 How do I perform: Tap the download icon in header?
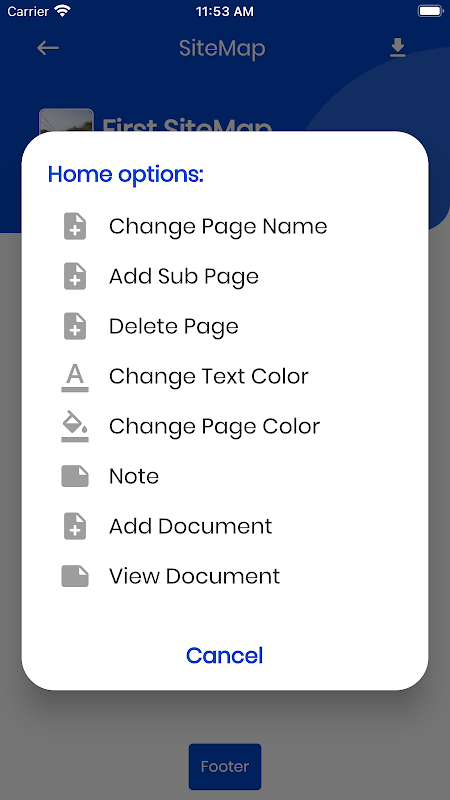point(397,48)
